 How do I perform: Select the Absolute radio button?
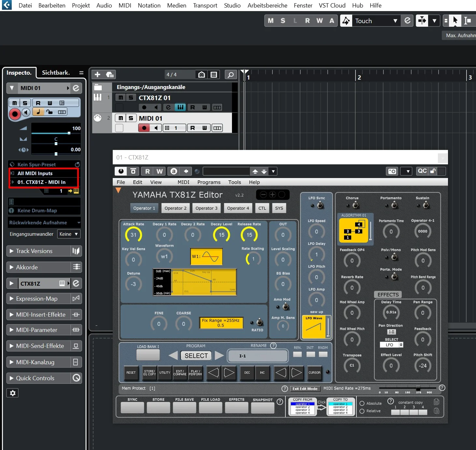(x=362, y=403)
